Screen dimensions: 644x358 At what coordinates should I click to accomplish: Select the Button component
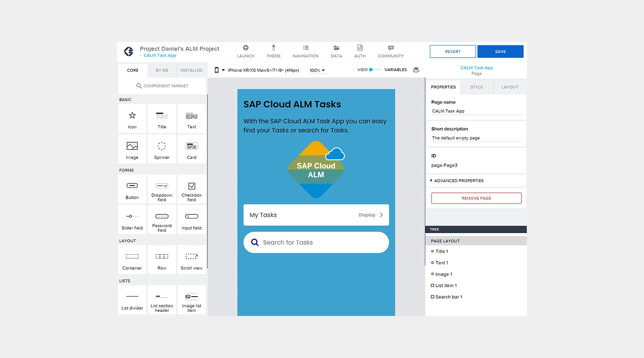(x=132, y=189)
